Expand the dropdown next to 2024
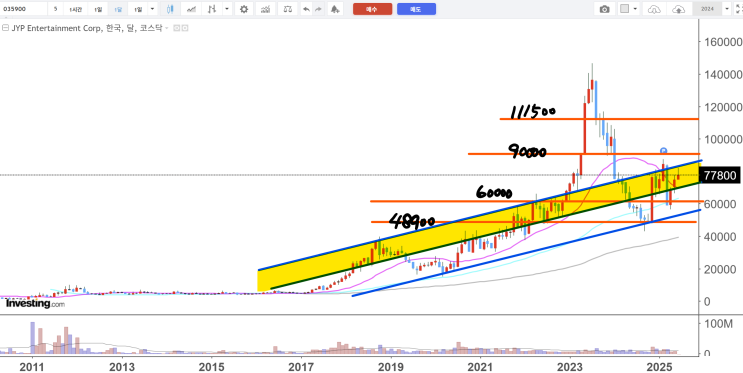This screenshot has width=743, height=373. coord(726,9)
